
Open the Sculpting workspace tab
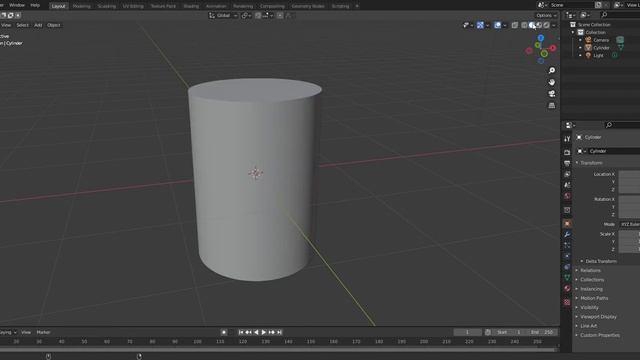click(x=107, y=6)
